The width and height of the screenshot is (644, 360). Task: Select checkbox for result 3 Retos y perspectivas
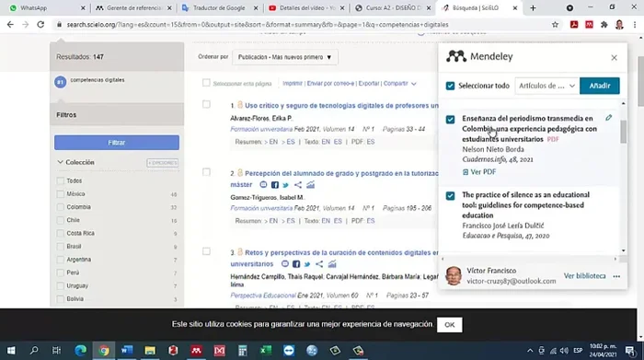[206, 251]
